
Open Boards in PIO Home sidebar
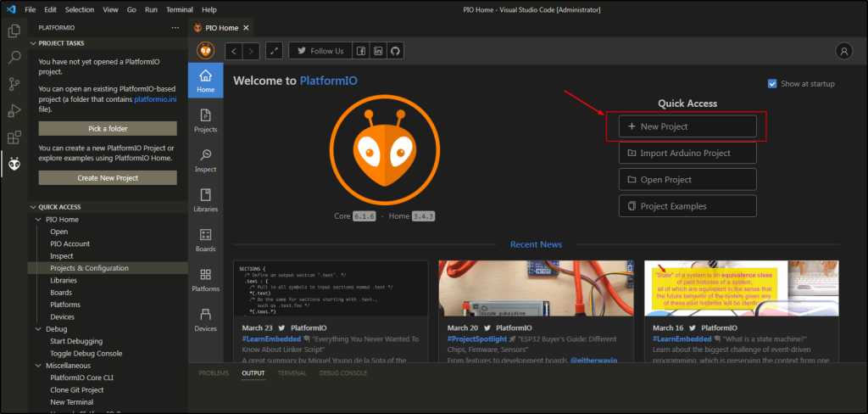(205, 240)
